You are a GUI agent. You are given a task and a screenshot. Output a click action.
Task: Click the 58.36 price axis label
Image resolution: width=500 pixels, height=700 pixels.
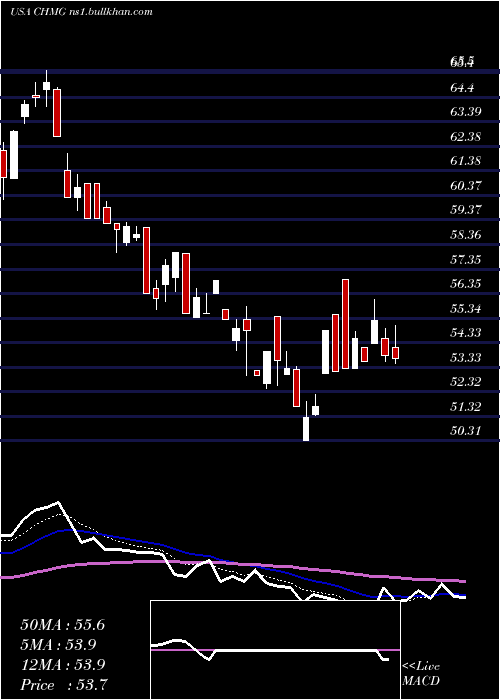click(x=466, y=234)
